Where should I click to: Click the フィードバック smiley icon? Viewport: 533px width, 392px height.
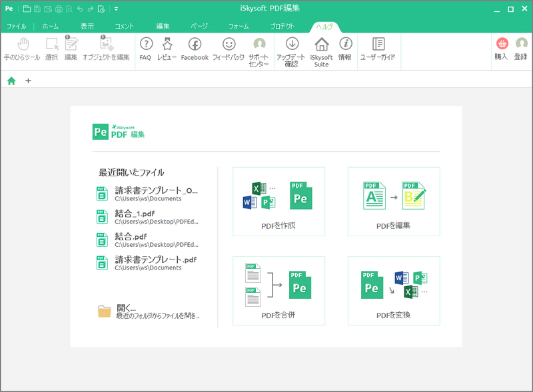click(x=229, y=49)
